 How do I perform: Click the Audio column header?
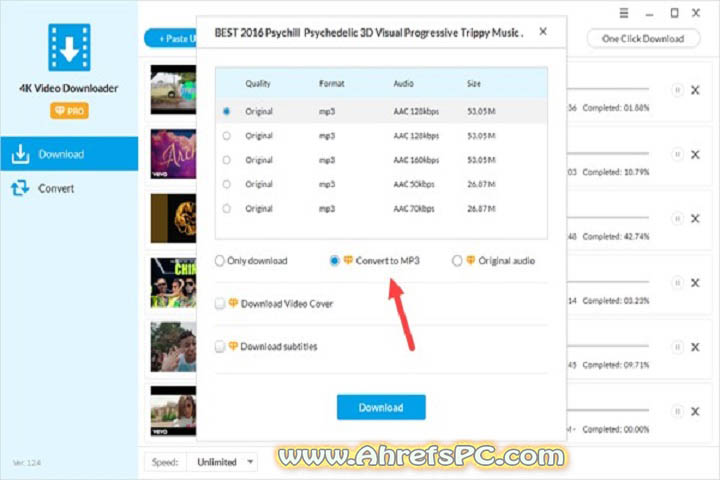(x=403, y=84)
